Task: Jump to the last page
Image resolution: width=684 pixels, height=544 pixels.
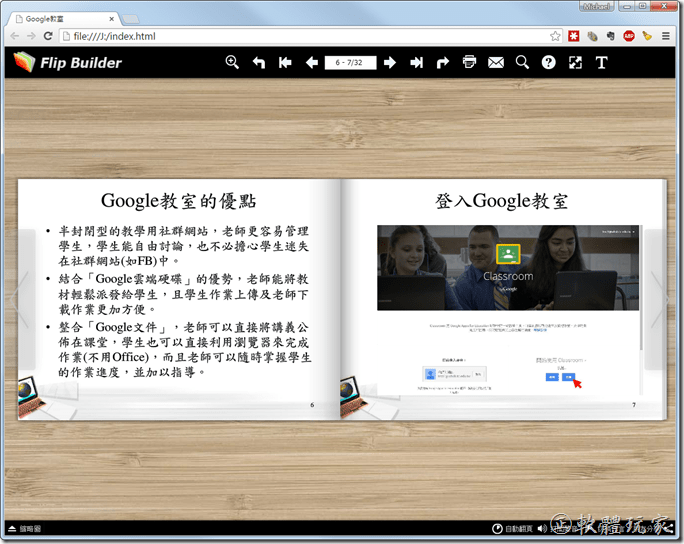Action: point(417,62)
